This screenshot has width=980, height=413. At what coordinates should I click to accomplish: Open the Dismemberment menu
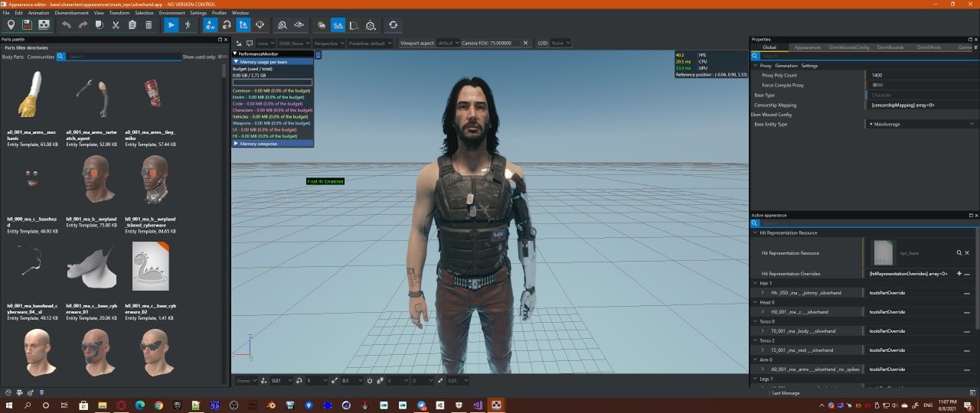(71, 12)
